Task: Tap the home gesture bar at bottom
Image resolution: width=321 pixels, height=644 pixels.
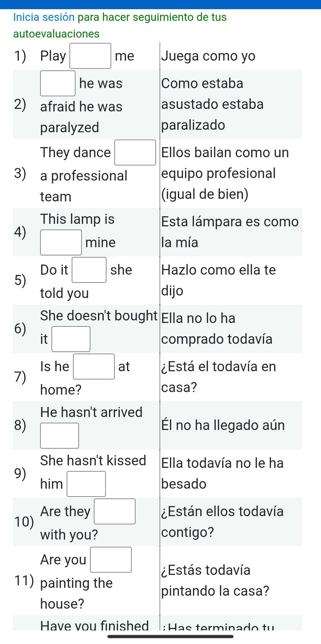Action: click(170, 636)
